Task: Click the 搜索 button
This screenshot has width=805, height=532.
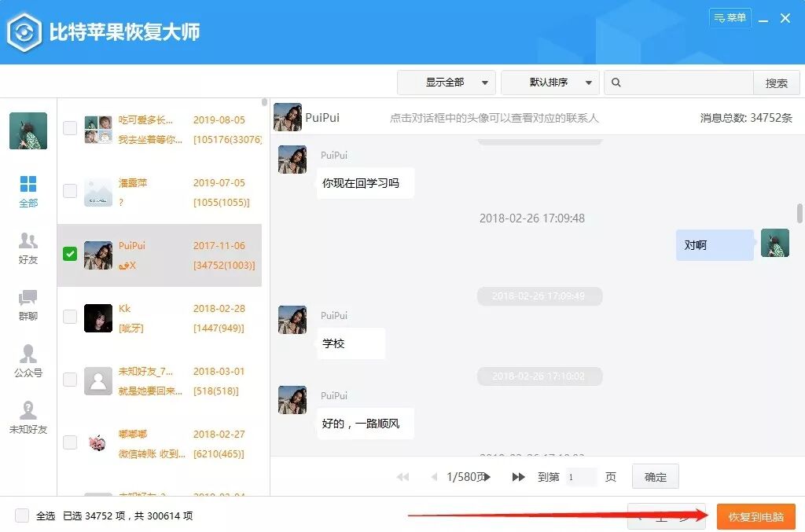Action: 776,83
